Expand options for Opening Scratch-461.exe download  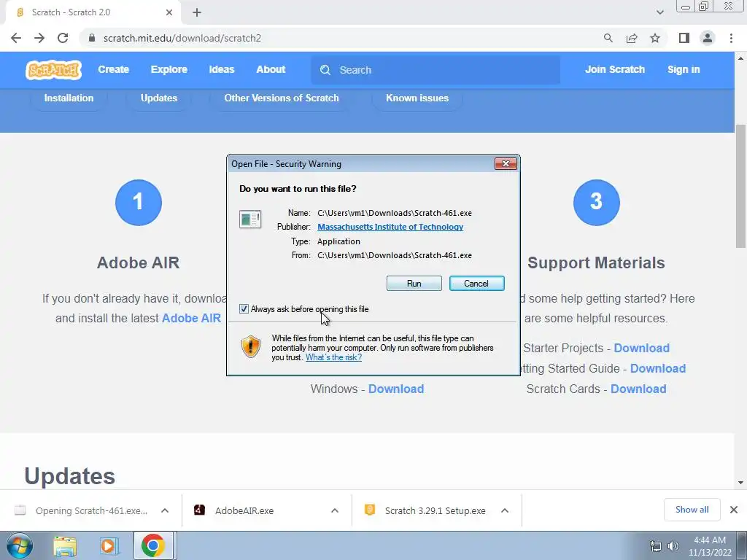165,510
